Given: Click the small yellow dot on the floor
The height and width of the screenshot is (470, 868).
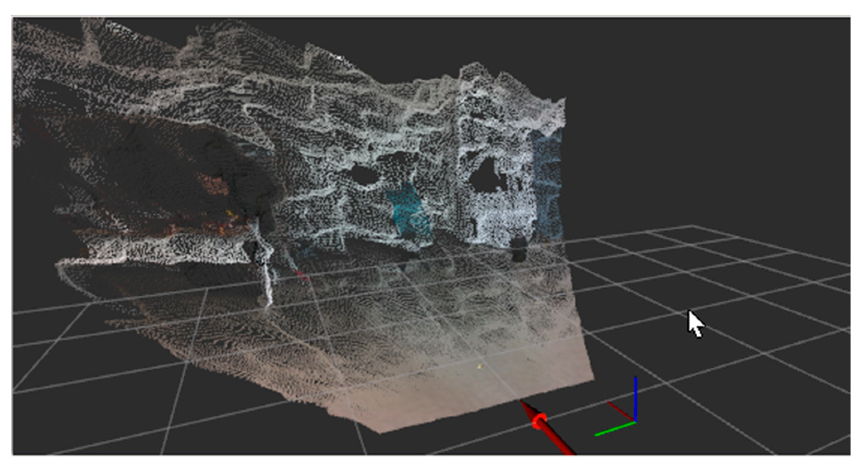Looking at the screenshot, I should 479,366.
